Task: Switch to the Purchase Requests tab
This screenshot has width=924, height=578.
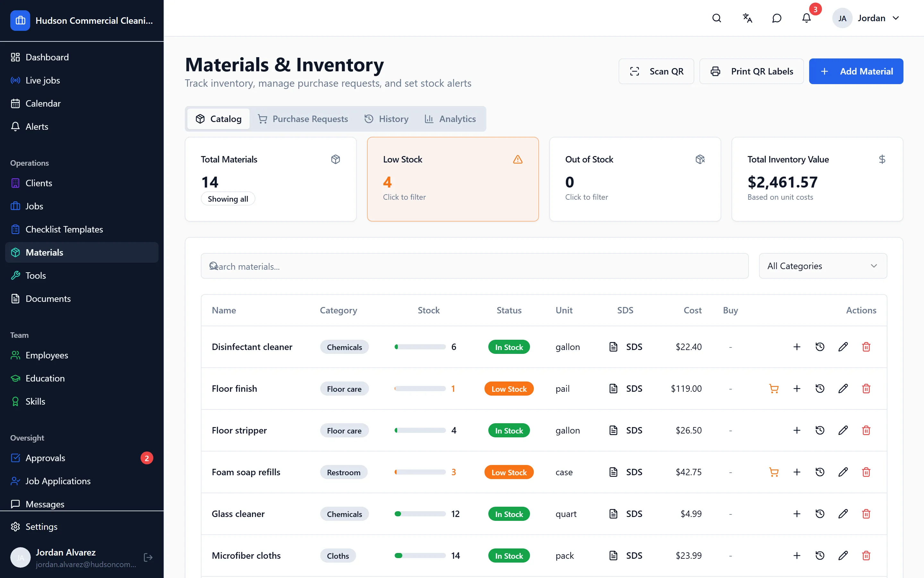Action: click(x=303, y=119)
